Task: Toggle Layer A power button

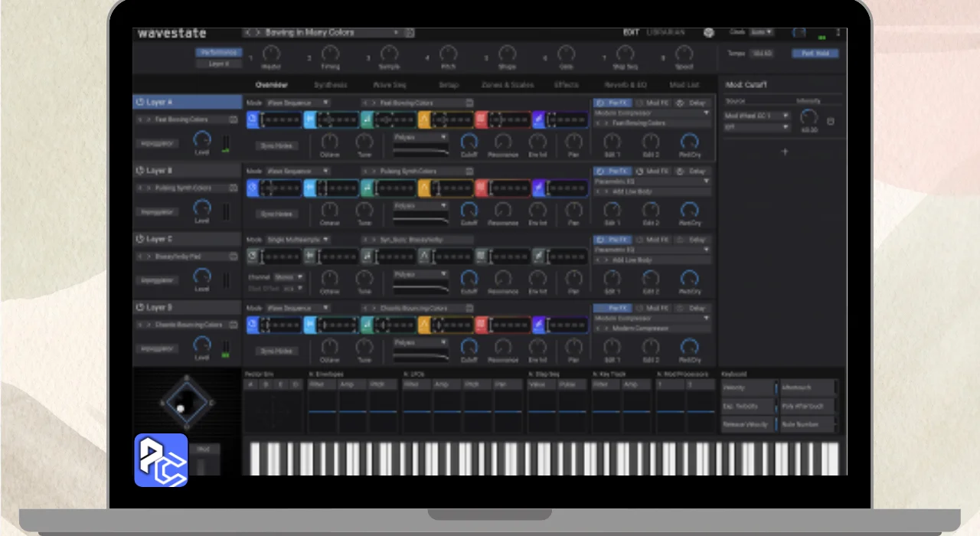Action: [x=140, y=102]
